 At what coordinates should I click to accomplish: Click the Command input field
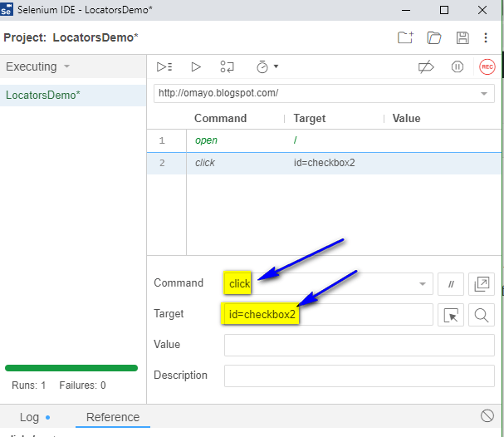[x=328, y=283]
